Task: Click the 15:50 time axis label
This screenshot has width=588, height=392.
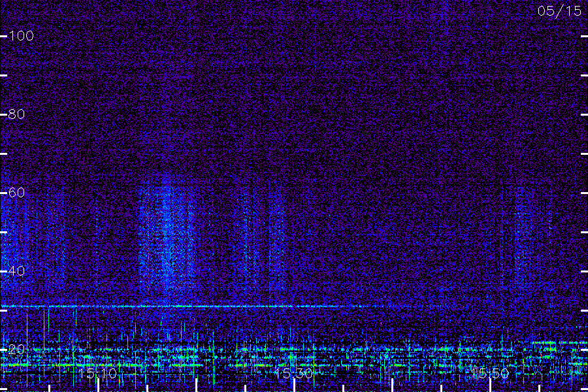Action: 490,373
